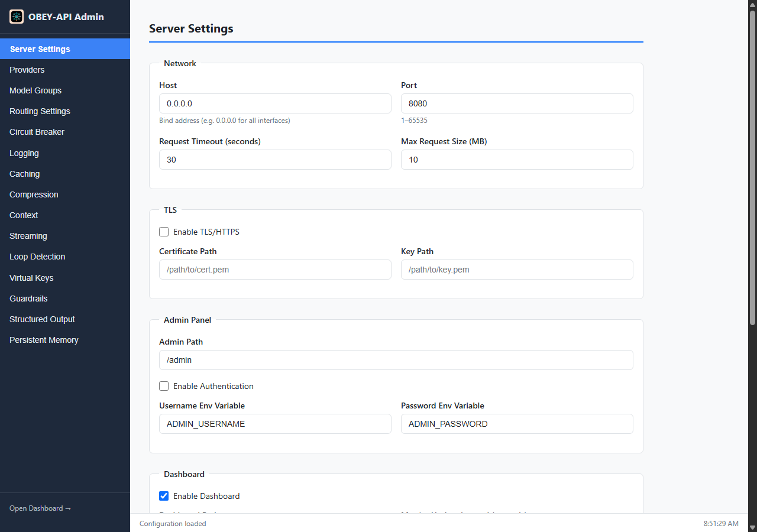Image resolution: width=757 pixels, height=532 pixels.
Task: Enable the TLS/HTTPS checkbox
Action: pos(164,232)
